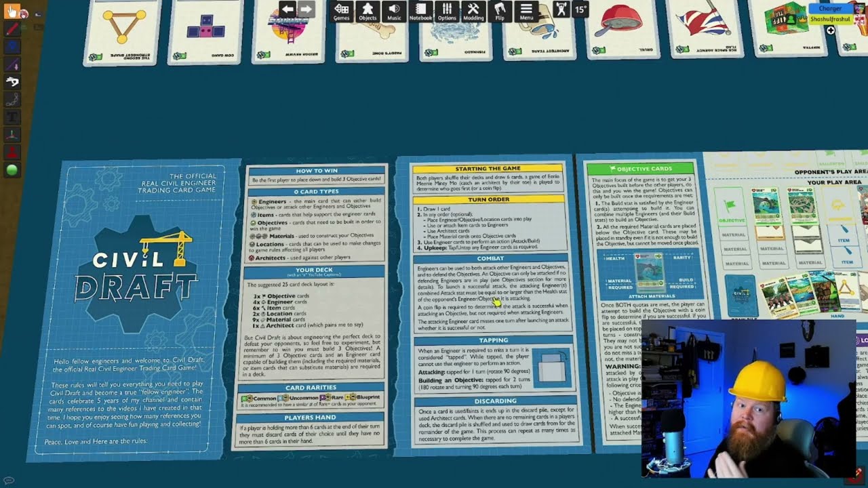Click the Flip table button
The image size is (868, 488).
coord(500,11)
